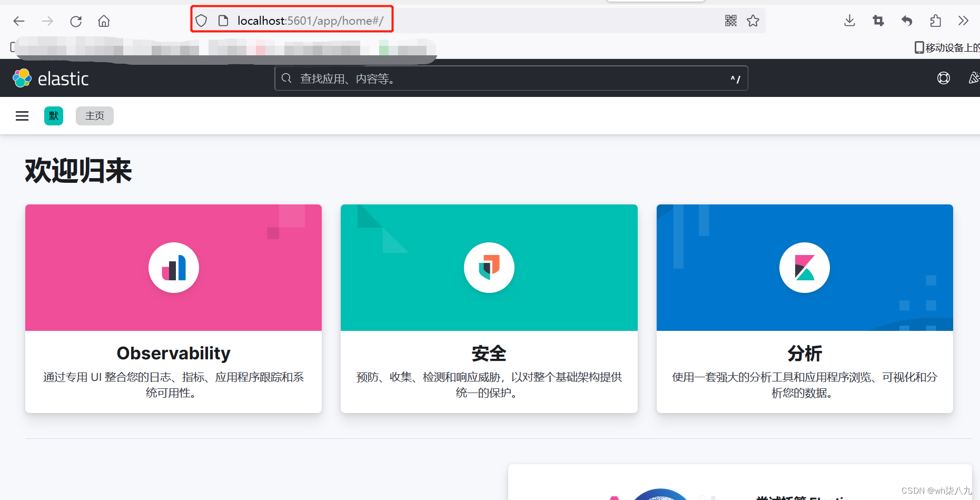The image size is (980, 500).
Task: Click the page info icon in address bar
Action: tap(223, 21)
